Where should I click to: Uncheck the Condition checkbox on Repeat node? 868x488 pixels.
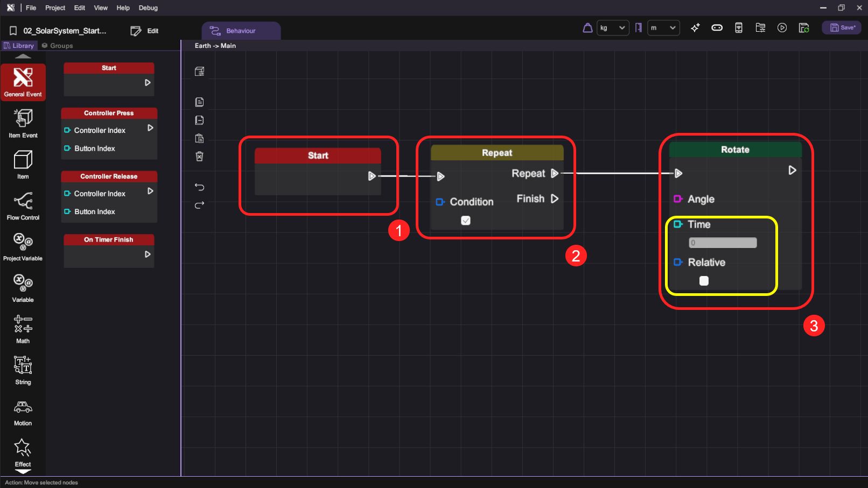tap(466, 221)
